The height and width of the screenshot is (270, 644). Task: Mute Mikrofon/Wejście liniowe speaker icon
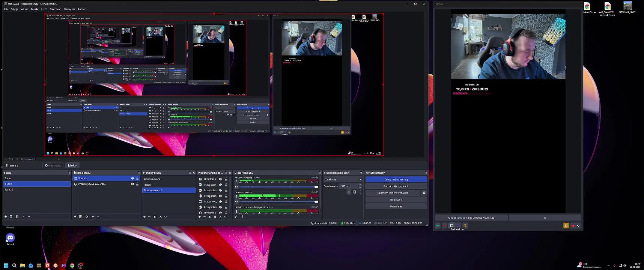236,187
